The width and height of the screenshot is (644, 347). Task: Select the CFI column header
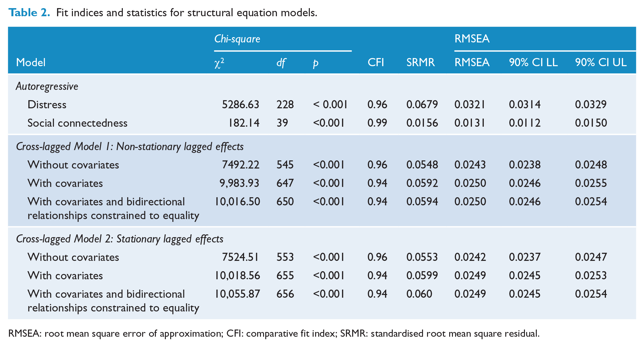376,62
